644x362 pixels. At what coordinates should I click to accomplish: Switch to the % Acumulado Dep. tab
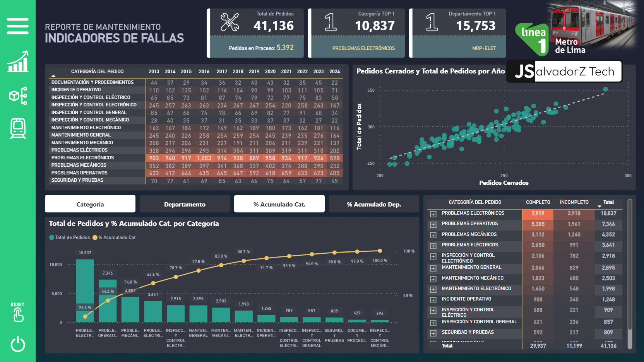[x=373, y=204]
